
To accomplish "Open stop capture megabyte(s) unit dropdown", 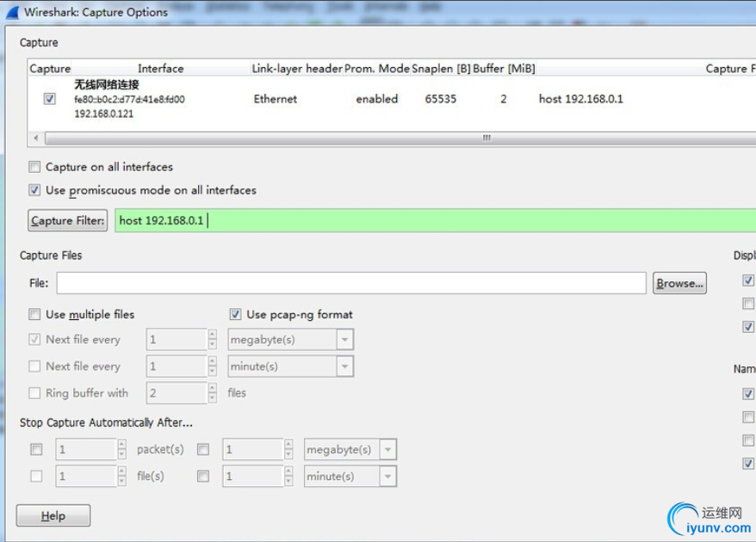I will point(387,450).
